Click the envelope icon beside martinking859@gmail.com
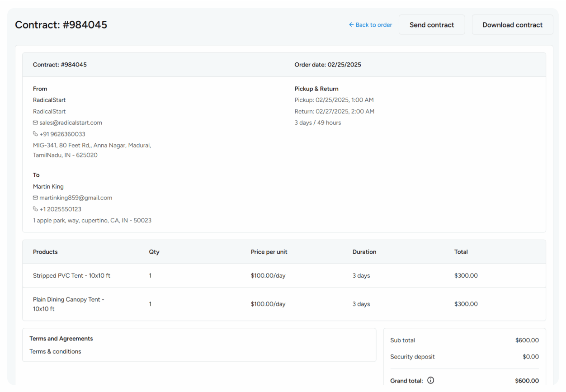This screenshot has height=392, width=566. click(x=35, y=198)
